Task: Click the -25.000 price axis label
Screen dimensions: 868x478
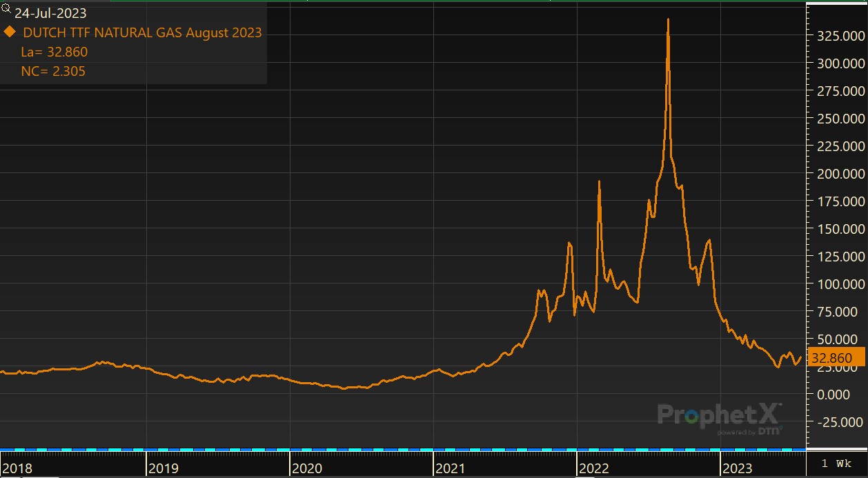Action: [x=837, y=422]
